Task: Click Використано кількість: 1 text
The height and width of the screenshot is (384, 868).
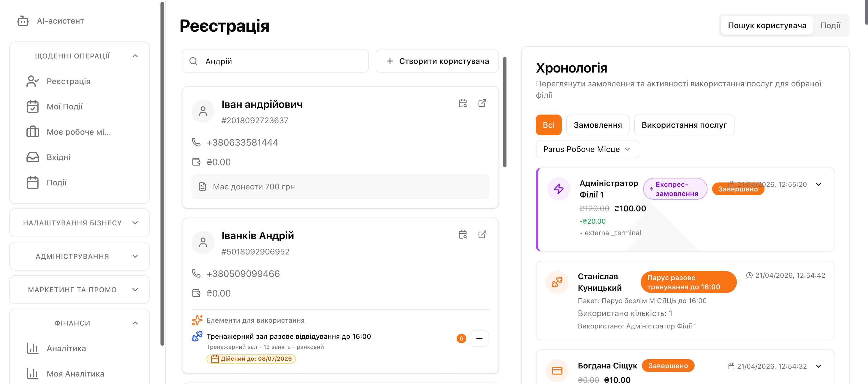Action: (625, 313)
